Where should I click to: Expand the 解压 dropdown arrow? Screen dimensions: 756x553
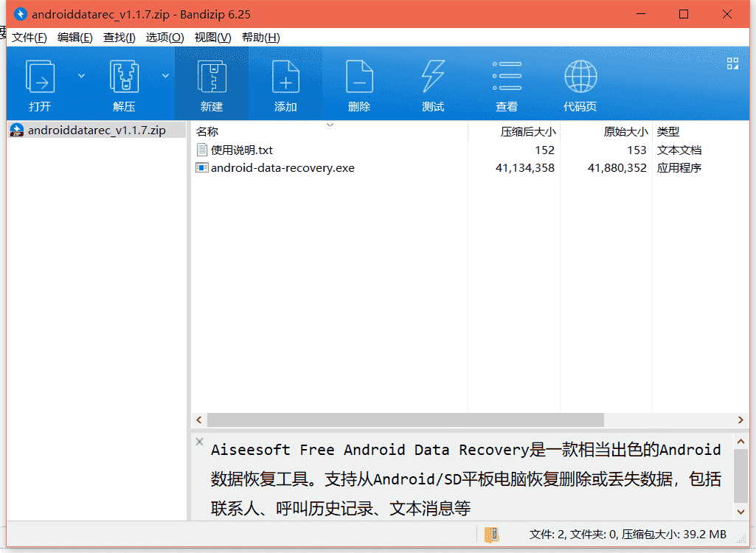tap(165, 76)
